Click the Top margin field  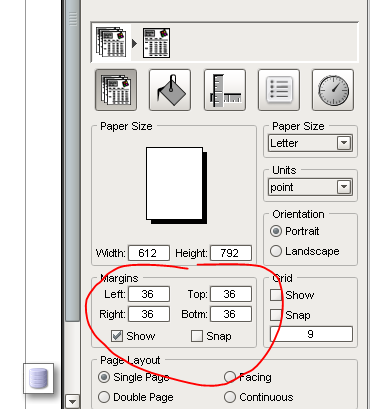231,294
